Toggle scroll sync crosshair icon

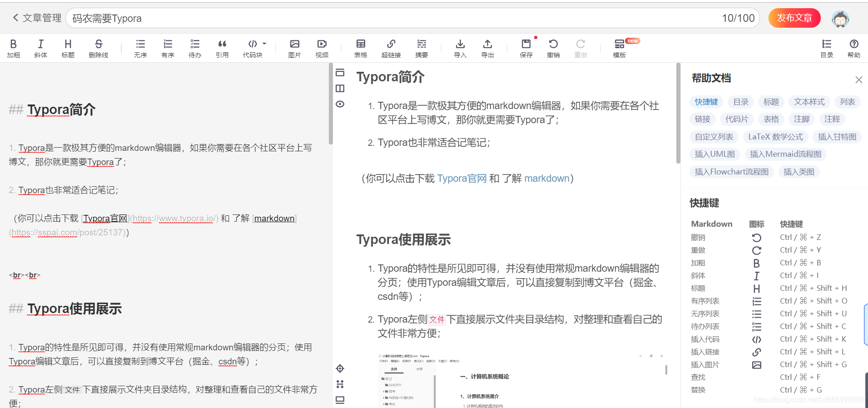[340, 368]
